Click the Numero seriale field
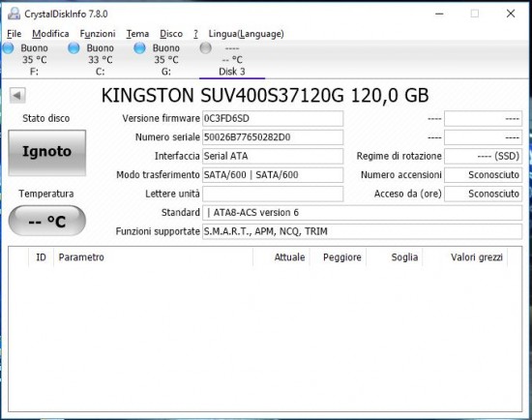The width and height of the screenshot is (532, 420). (273, 137)
